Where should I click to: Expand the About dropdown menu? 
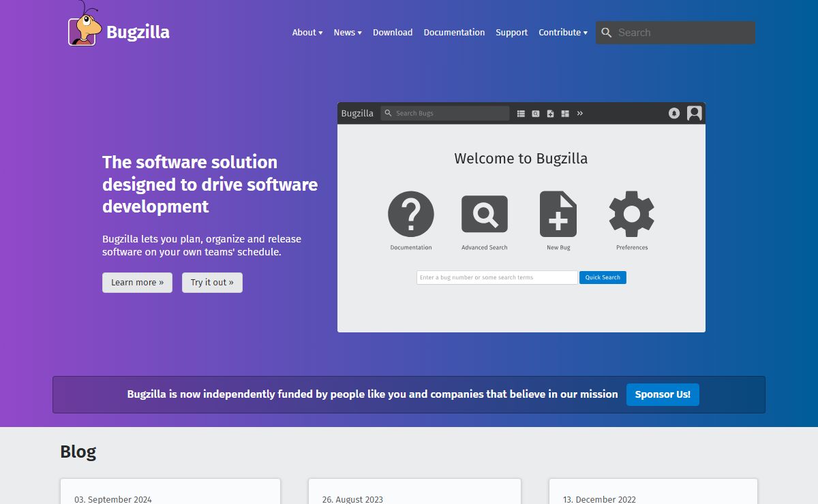point(307,33)
